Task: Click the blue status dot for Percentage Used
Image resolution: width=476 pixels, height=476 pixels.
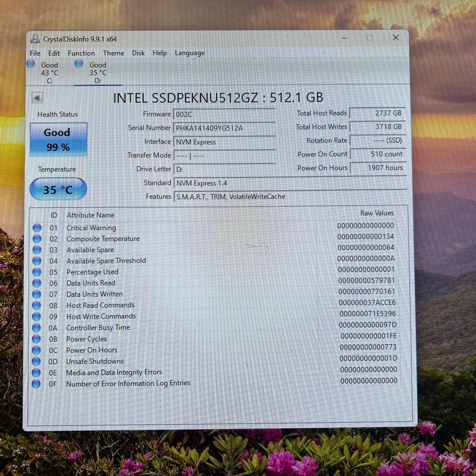Action: pyautogui.click(x=37, y=272)
